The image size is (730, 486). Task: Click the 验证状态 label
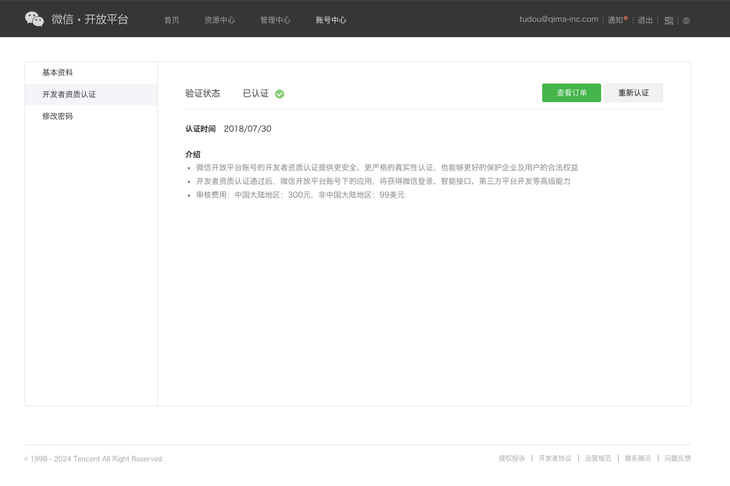coord(203,94)
